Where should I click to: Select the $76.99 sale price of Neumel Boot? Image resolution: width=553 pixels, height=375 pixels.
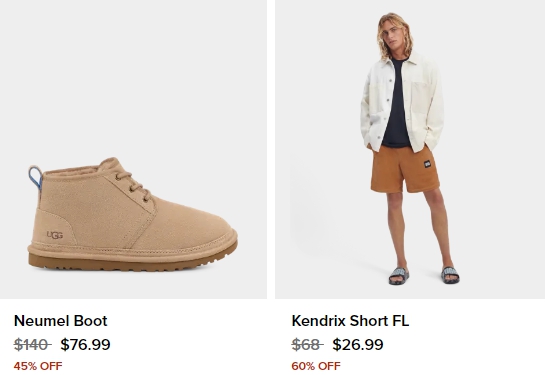pyautogui.click(x=85, y=345)
